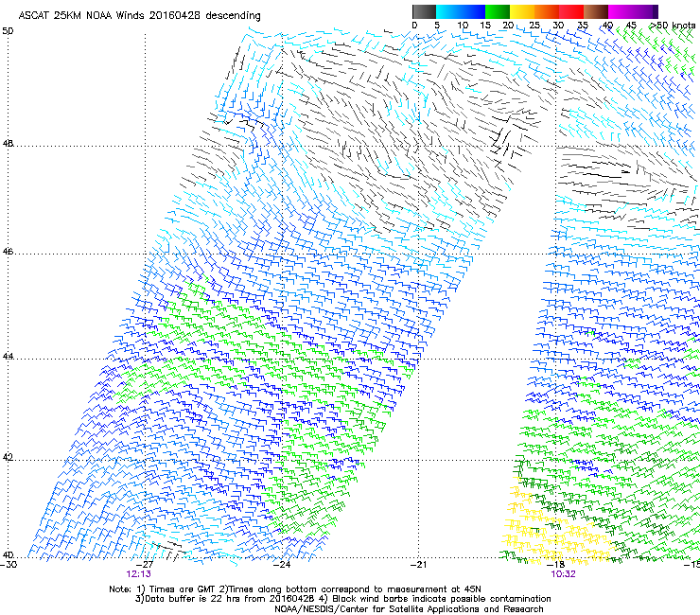Click the magenta 40-45 knots legend segment
700x615 pixels.
pos(621,11)
